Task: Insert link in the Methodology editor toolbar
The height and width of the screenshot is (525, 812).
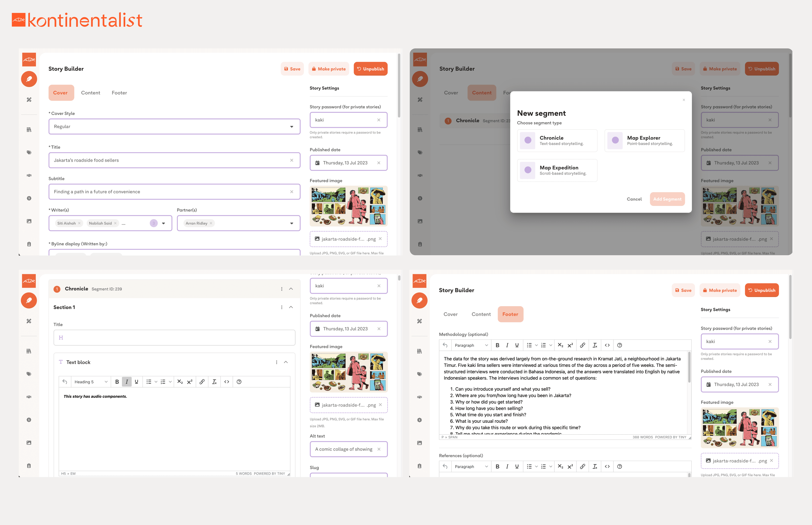Action: pos(583,345)
